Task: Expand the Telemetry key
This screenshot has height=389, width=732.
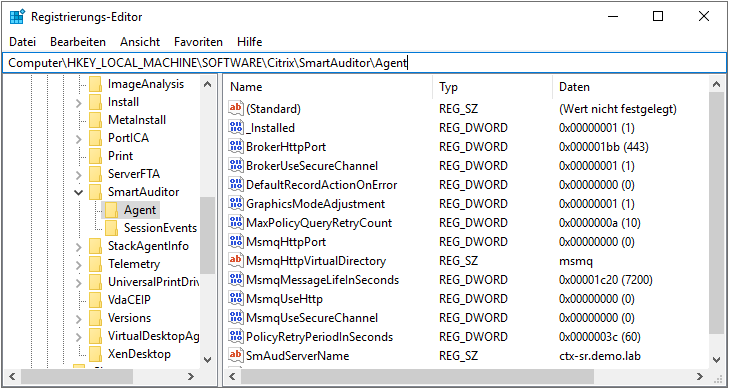Action: 78,264
